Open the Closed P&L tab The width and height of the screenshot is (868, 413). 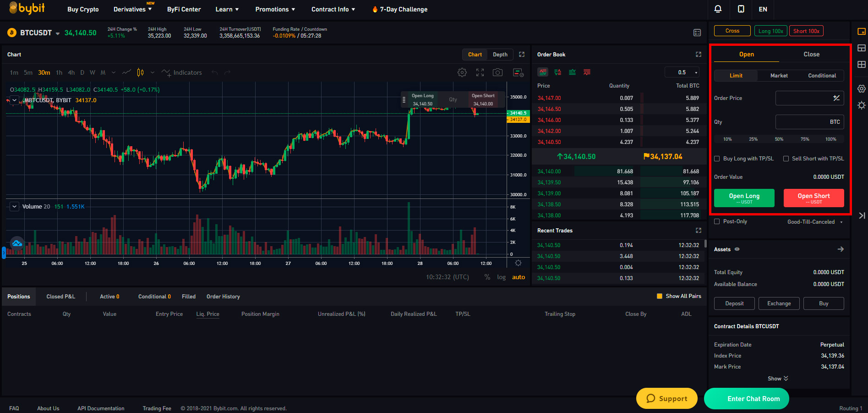[60, 297]
